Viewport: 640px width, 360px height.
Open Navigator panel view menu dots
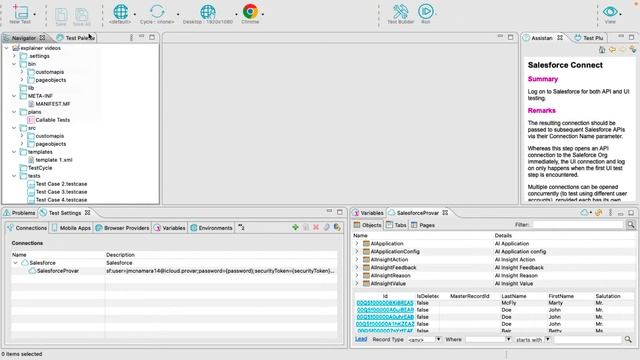[131, 38]
